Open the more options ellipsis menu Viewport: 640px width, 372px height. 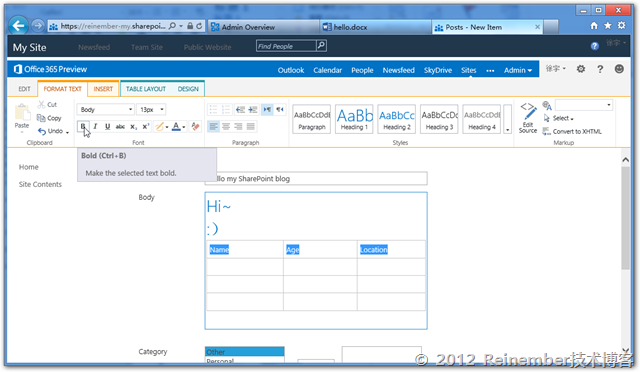[490, 70]
